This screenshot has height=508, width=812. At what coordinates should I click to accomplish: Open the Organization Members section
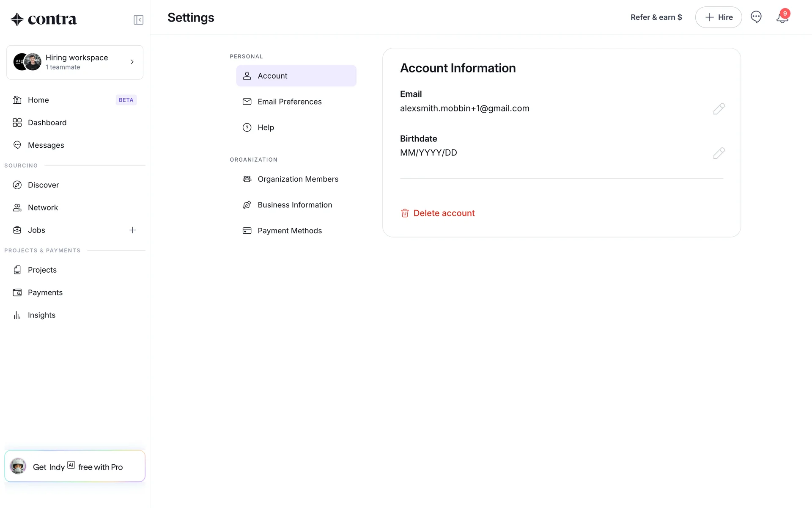point(298,179)
